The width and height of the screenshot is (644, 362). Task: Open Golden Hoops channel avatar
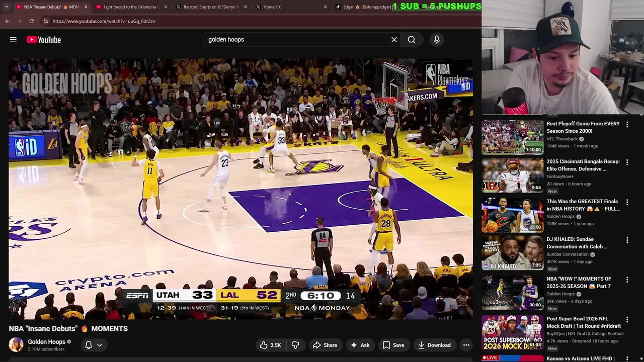tap(16, 345)
